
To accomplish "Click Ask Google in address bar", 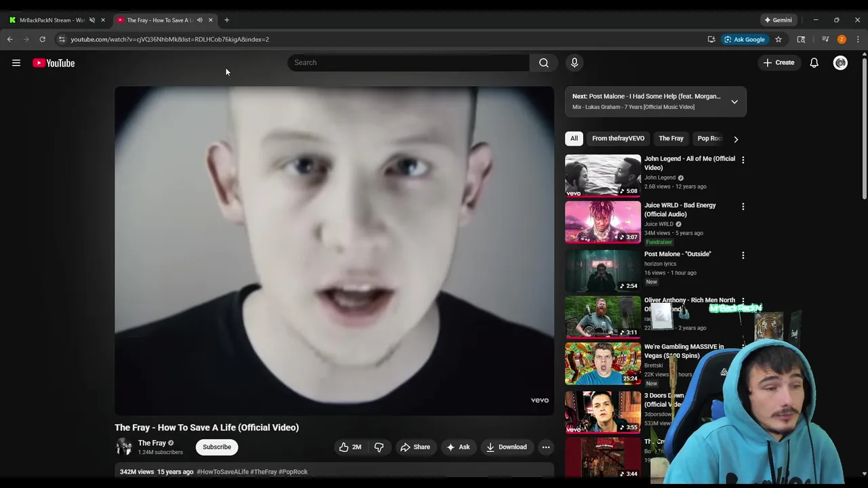I will [x=743, y=39].
